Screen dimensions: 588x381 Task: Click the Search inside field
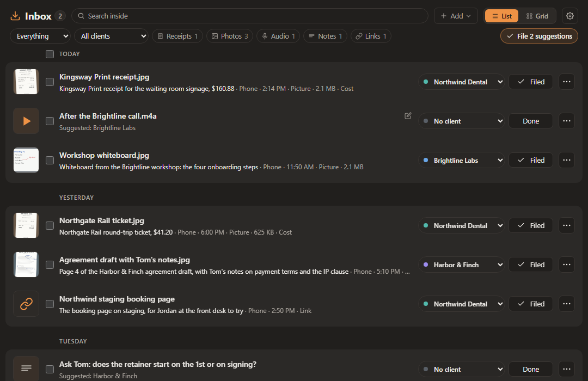pyautogui.click(x=250, y=16)
